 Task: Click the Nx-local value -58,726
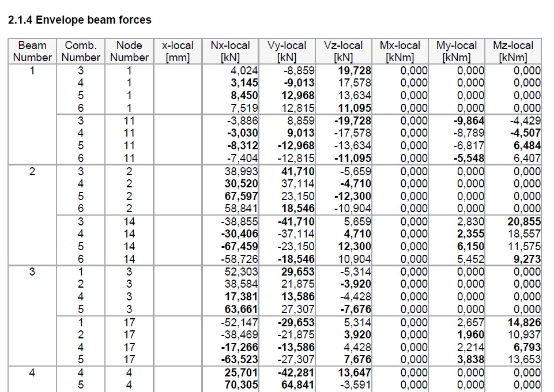[240, 259]
